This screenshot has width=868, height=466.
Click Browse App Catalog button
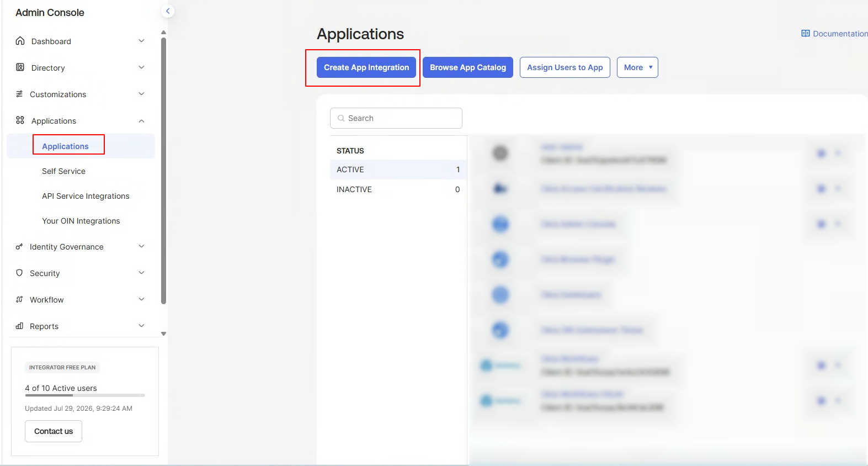pos(468,67)
